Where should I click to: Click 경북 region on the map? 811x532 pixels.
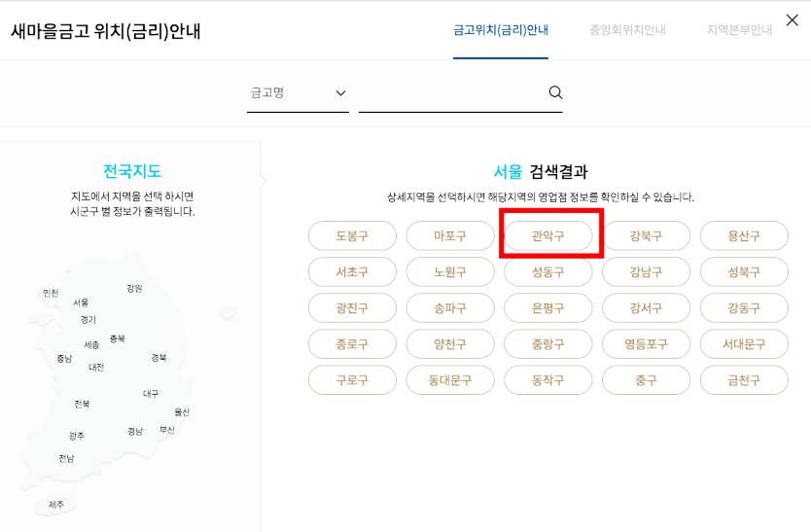[159, 358]
